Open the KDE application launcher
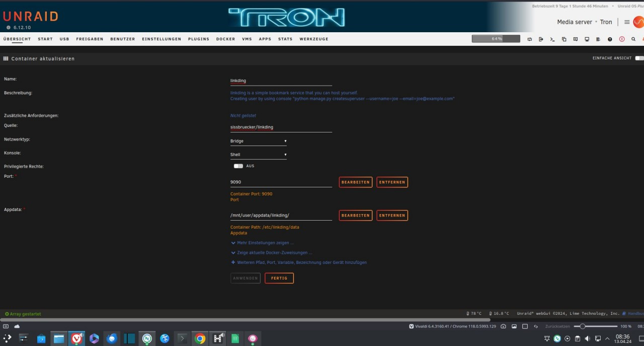The image size is (644, 346). tap(7, 338)
